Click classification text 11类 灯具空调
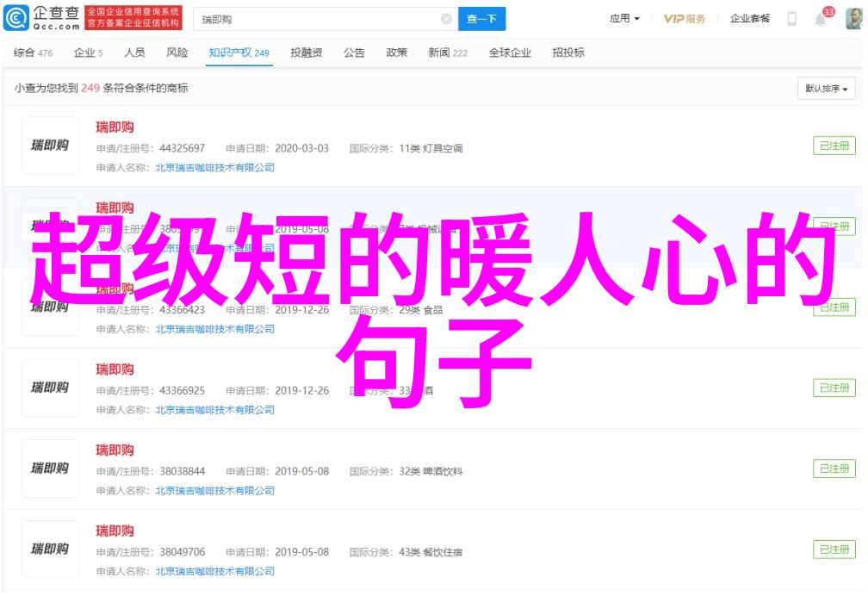This screenshot has width=868, height=596. coord(431,148)
